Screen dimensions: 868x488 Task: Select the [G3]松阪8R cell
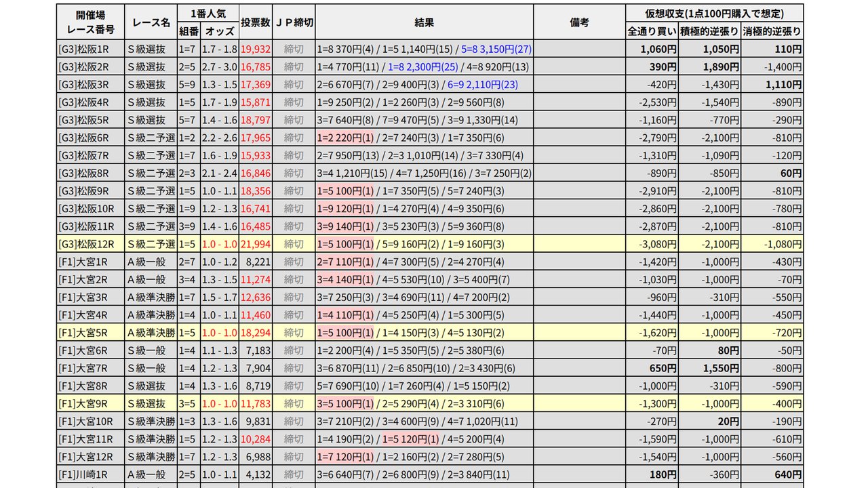click(90, 172)
